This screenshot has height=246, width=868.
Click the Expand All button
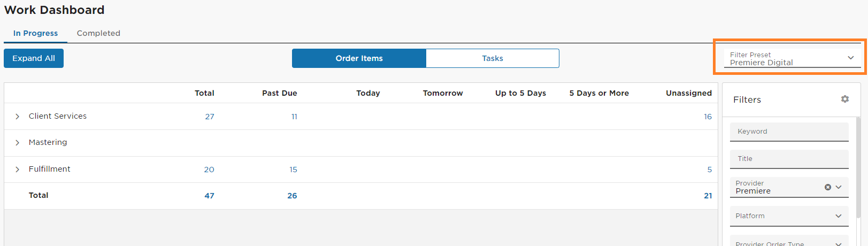(34, 58)
